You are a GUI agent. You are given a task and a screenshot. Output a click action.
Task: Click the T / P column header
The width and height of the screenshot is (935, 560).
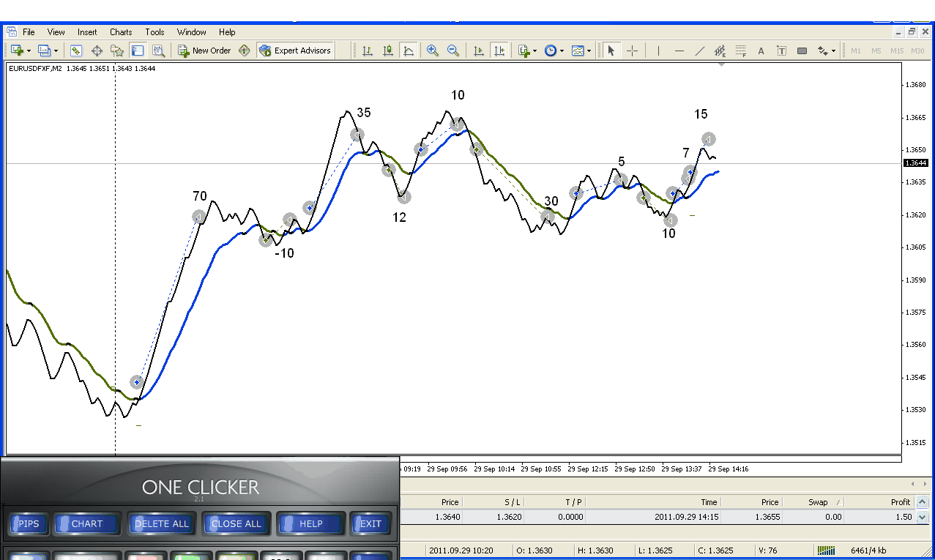click(x=554, y=502)
